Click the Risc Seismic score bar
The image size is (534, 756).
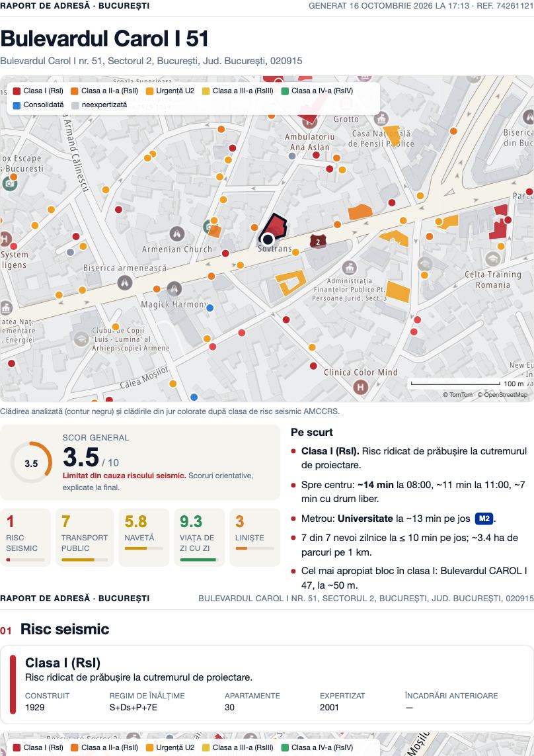tap(26, 560)
